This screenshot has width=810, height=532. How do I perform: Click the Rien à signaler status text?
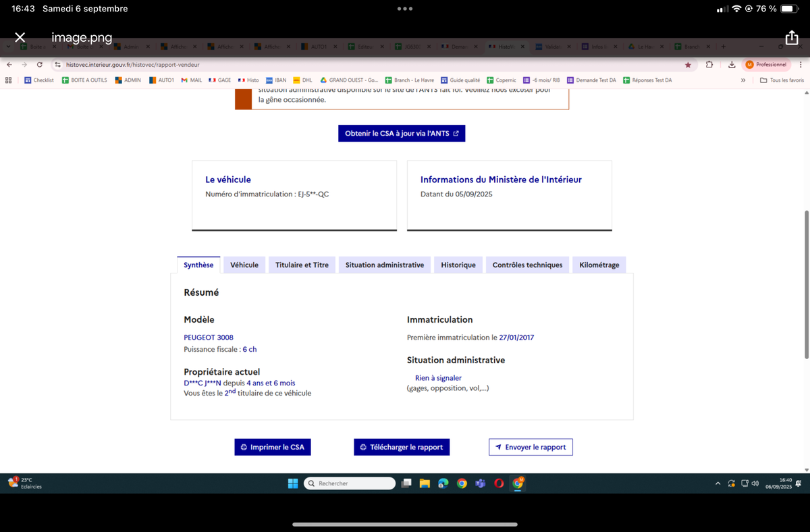point(438,378)
